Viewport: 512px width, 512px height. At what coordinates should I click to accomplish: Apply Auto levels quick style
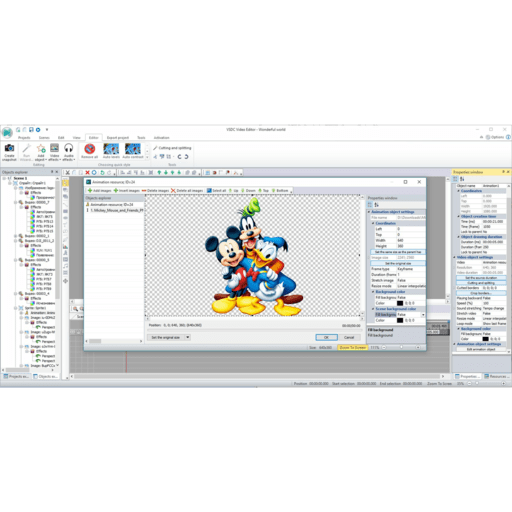click(x=111, y=149)
